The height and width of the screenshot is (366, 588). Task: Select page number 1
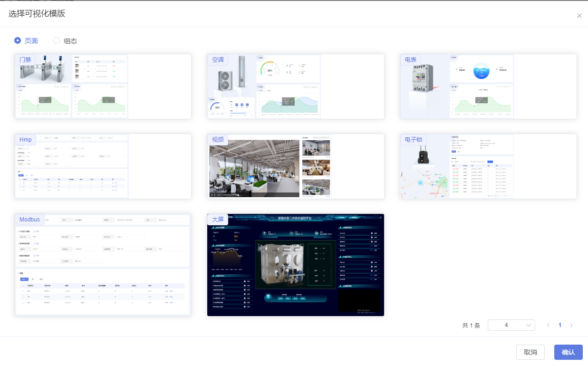click(560, 325)
